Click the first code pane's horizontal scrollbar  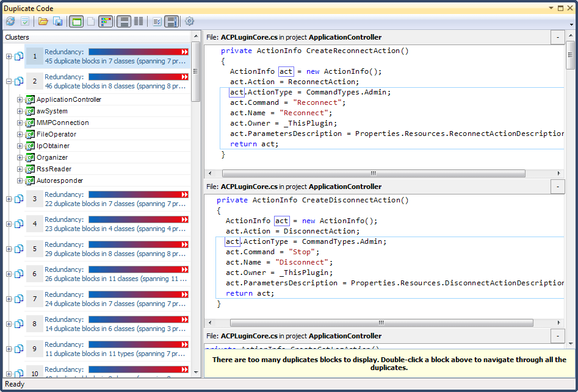(x=374, y=173)
